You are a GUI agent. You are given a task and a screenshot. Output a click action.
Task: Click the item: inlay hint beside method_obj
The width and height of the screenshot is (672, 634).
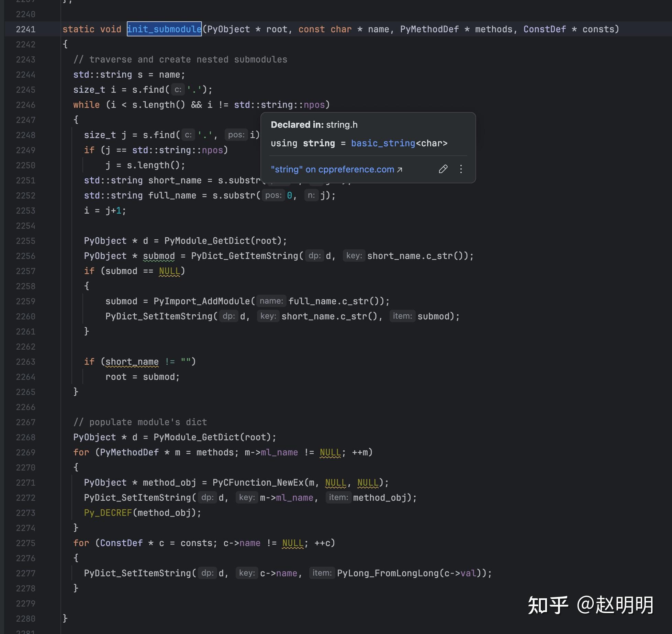click(x=339, y=497)
